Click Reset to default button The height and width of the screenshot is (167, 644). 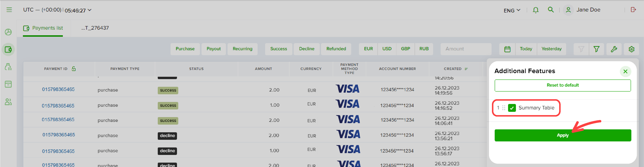562,86
